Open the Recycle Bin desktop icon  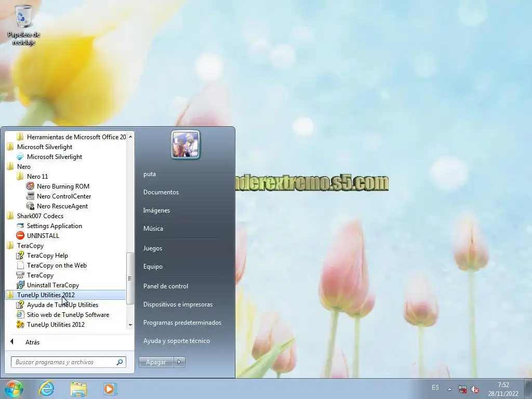24,25
